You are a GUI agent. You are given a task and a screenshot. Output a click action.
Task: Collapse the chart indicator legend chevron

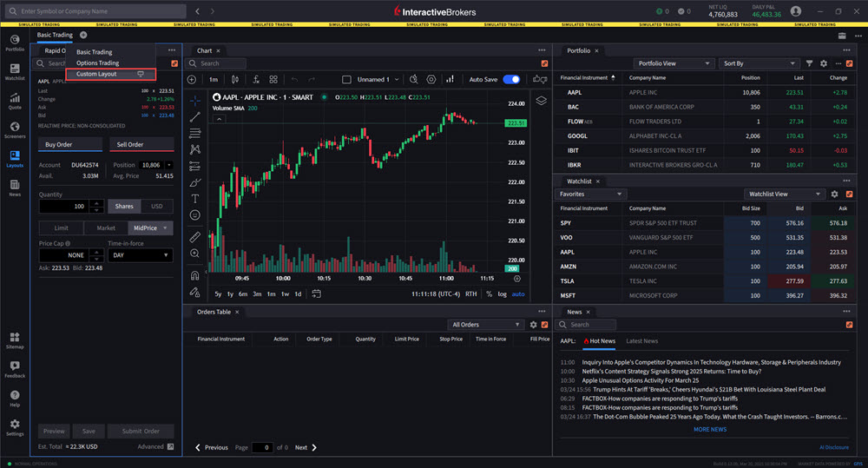(220, 119)
